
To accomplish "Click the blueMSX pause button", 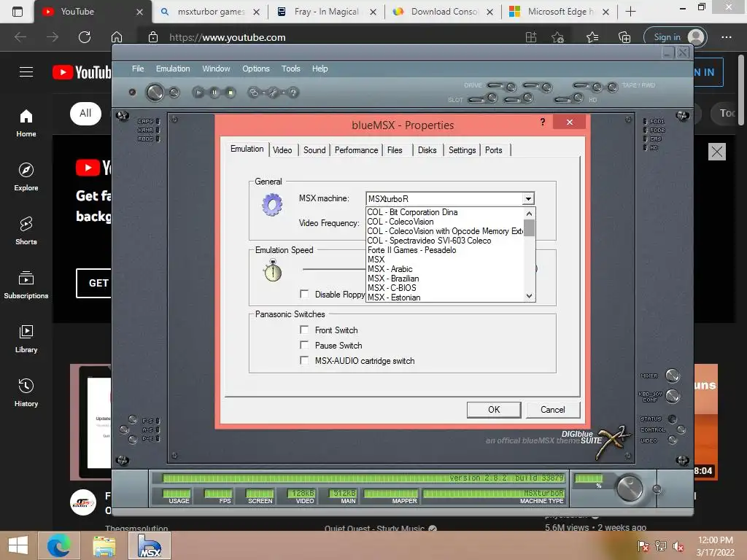I will point(214,93).
